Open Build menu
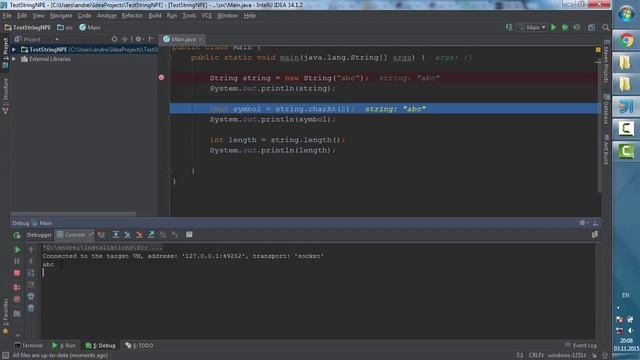640x360 pixels. tap(155, 16)
